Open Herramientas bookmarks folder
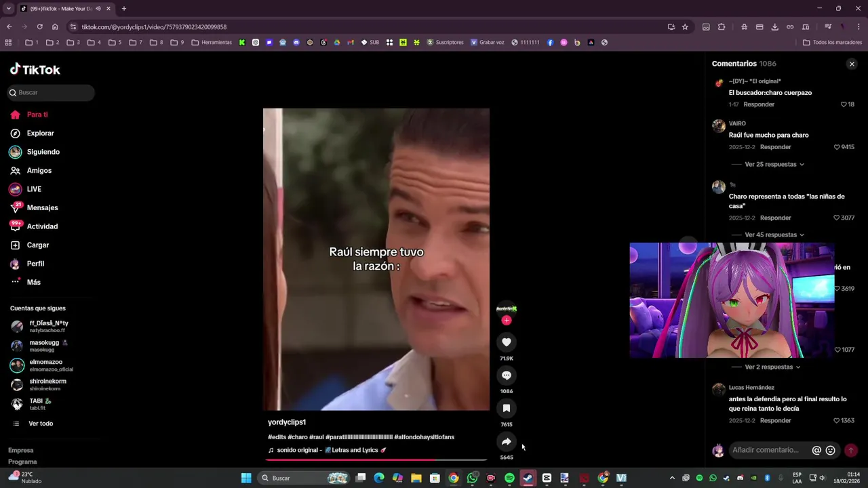The image size is (868, 488). (x=212, y=42)
